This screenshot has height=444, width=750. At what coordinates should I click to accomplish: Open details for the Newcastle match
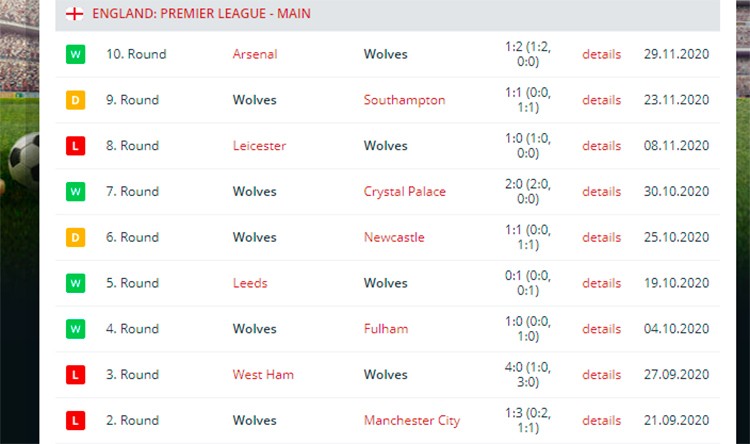click(x=601, y=237)
